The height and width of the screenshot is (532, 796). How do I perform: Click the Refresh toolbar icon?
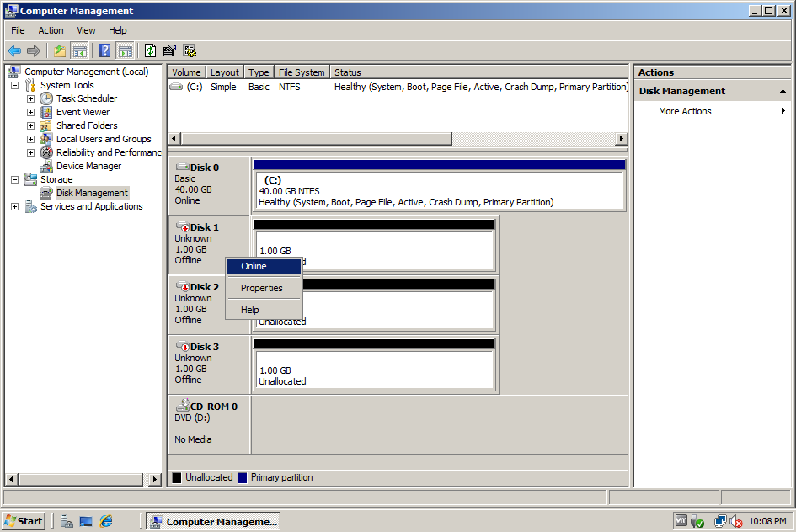click(x=150, y=51)
